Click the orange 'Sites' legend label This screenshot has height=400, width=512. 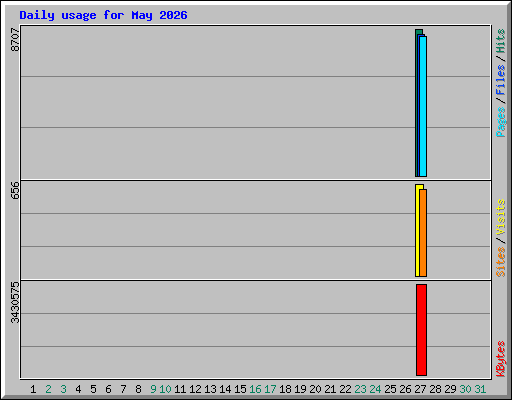click(501, 262)
